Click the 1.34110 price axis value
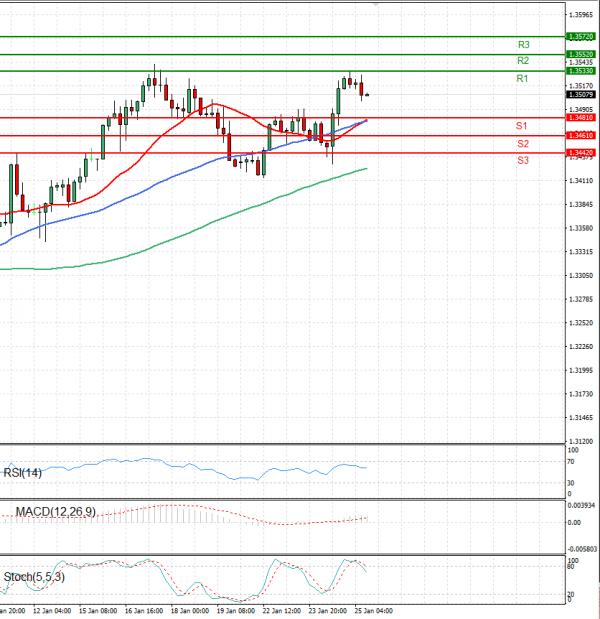The height and width of the screenshot is (619, 600). click(581, 181)
